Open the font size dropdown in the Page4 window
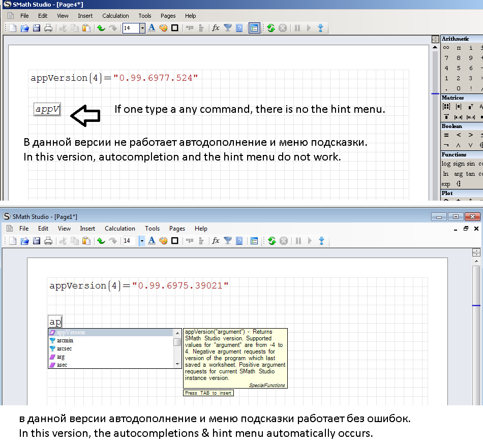This screenshot has height=448, width=483. pyautogui.click(x=142, y=28)
